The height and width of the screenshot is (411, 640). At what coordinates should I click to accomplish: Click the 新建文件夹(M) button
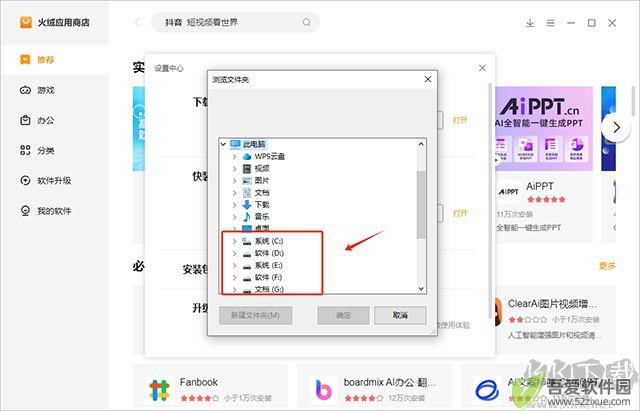coord(256,315)
